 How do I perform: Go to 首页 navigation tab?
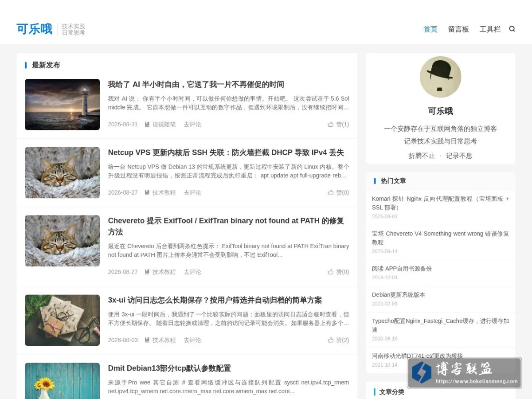click(x=430, y=29)
